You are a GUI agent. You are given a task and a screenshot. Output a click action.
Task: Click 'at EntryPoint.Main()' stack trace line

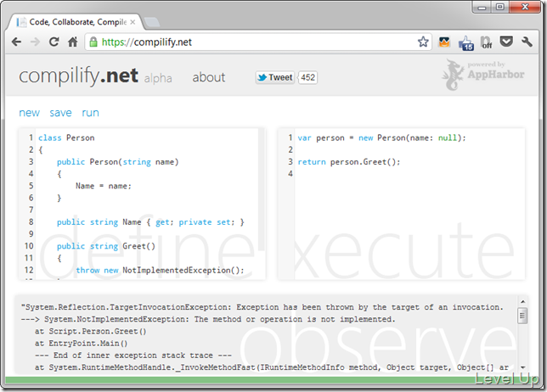(82, 344)
